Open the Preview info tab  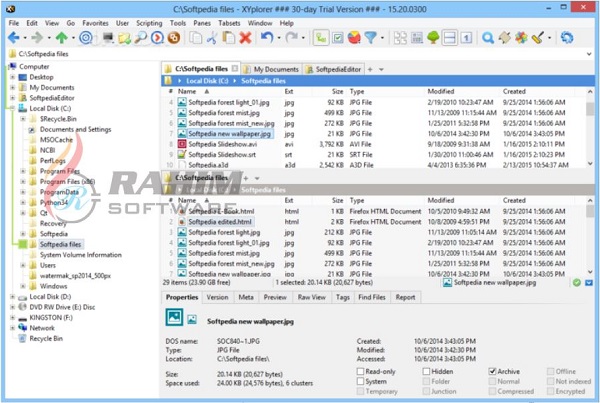pyautogui.click(x=275, y=297)
